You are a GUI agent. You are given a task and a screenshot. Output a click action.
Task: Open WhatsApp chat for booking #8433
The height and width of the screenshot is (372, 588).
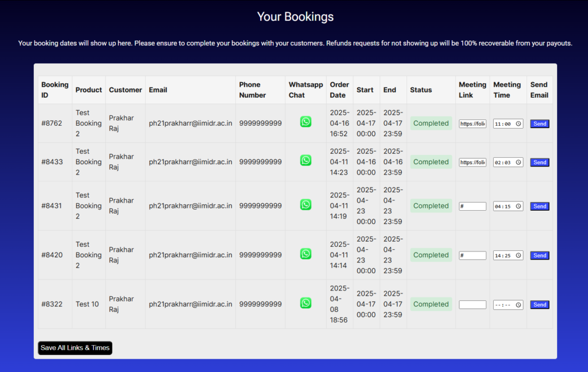305,161
